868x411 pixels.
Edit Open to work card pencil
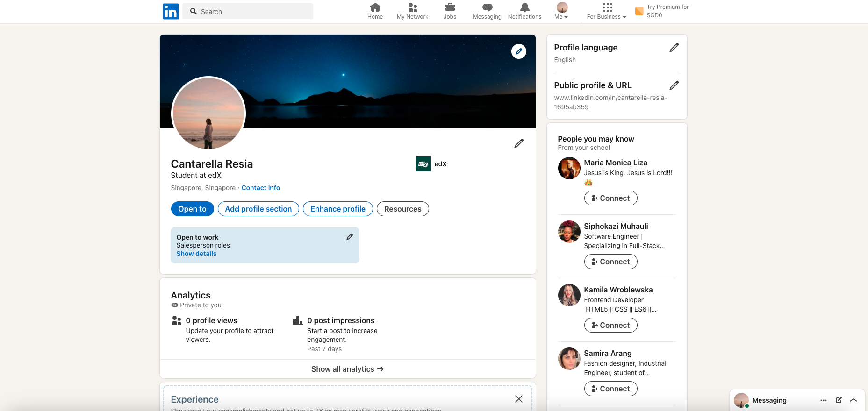350,237
